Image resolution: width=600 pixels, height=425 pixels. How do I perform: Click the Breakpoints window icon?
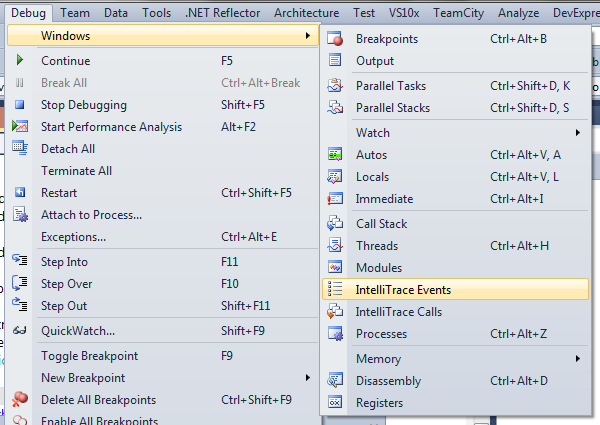coord(336,39)
